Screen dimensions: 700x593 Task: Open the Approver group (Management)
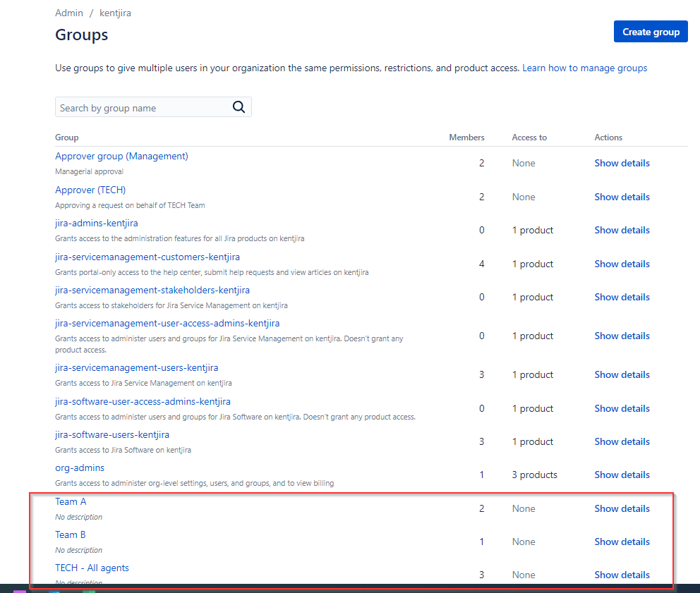point(121,156)
